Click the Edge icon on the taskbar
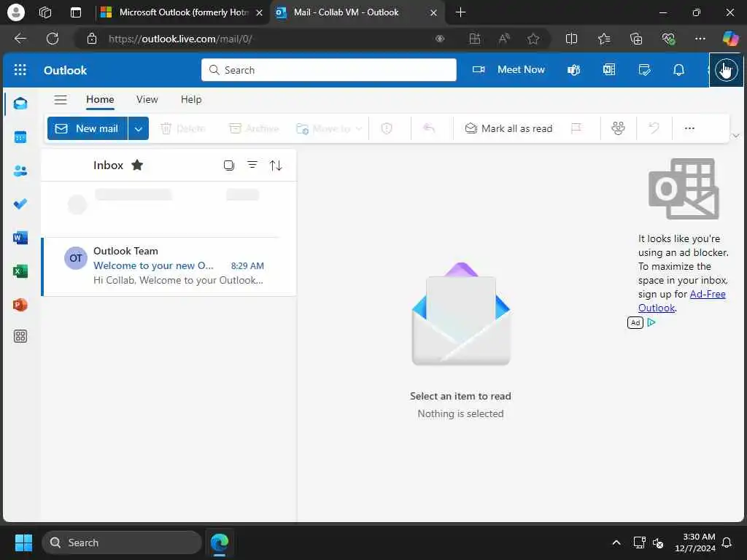The width and height of the screenshot is (747, 560). pyautogui.click(x=220, y=542)
